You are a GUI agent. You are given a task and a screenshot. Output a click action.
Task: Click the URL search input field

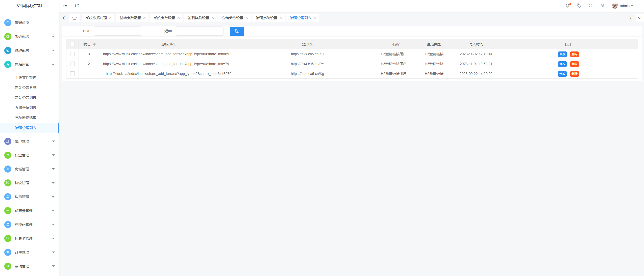[118, 31]
